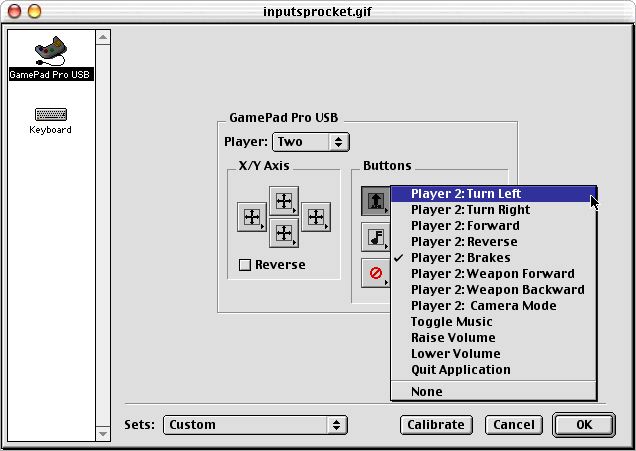
Task: Choose Player 2: Turn Right
Action: point(493,210)
